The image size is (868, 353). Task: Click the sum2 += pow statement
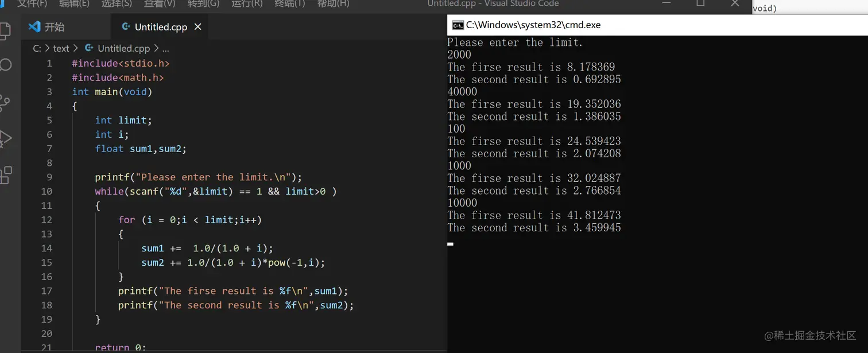pos(233,262)
